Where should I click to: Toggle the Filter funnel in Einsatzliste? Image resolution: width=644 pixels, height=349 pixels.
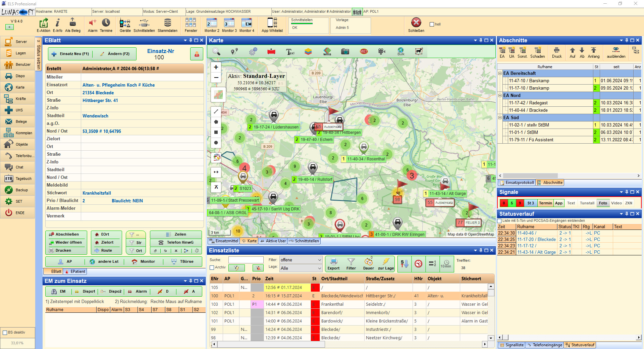[351, 264]
